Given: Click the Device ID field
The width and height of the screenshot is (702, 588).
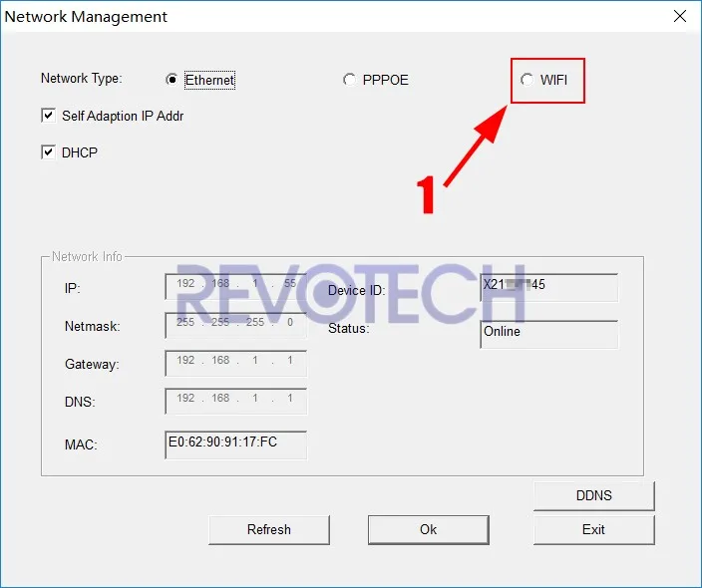Looking at the screenshot, I should 549,288.
